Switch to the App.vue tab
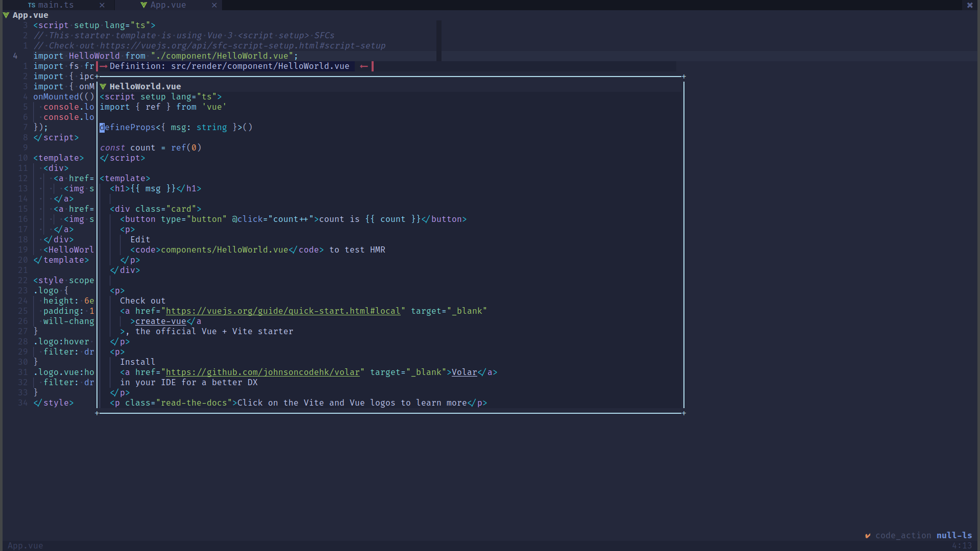Viewport: 980px width, 551px height. (x=168, y=5)
